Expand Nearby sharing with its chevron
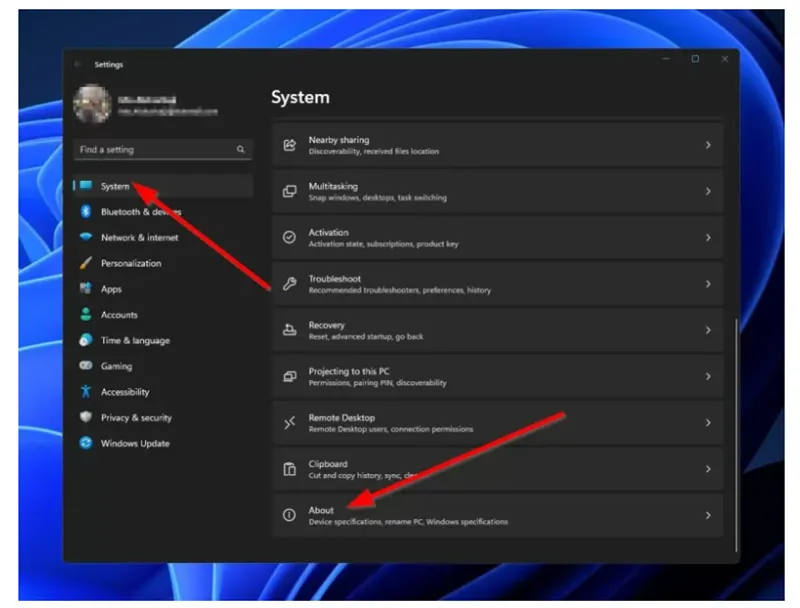This screenshot has height=608, width=800. [708, 145]
